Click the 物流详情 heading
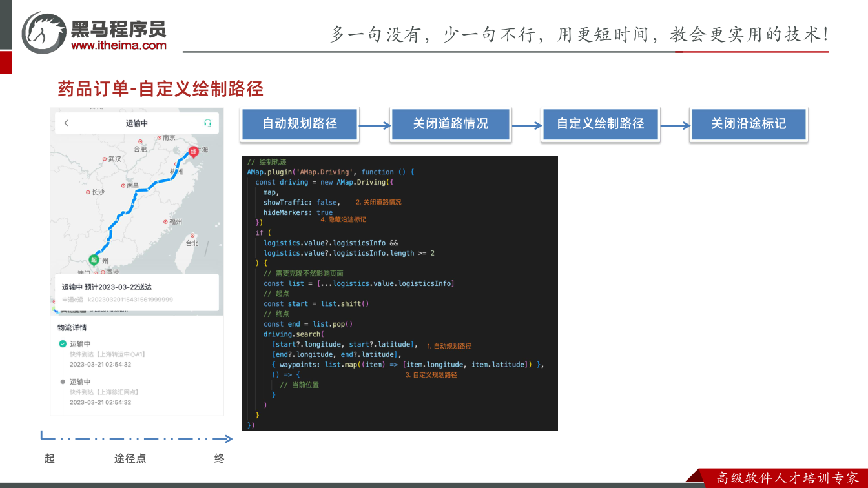 (x=72, y=328)
